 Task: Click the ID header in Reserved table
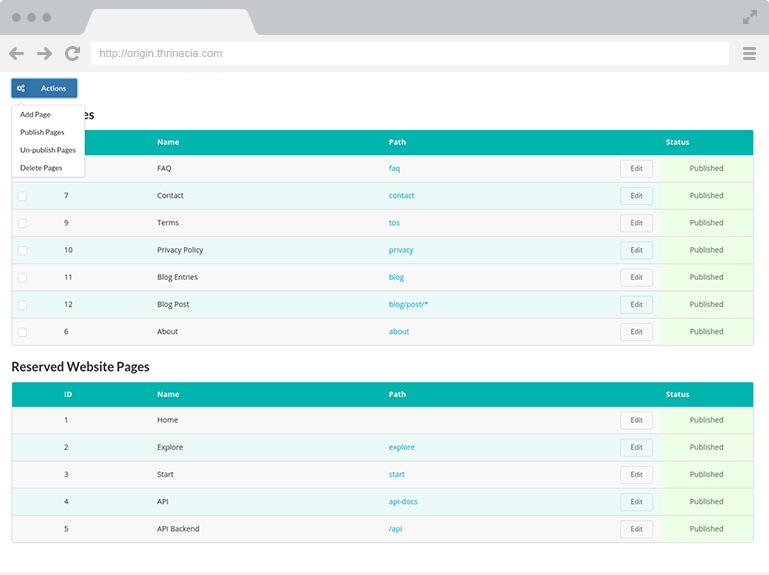[x=68, y=394]
